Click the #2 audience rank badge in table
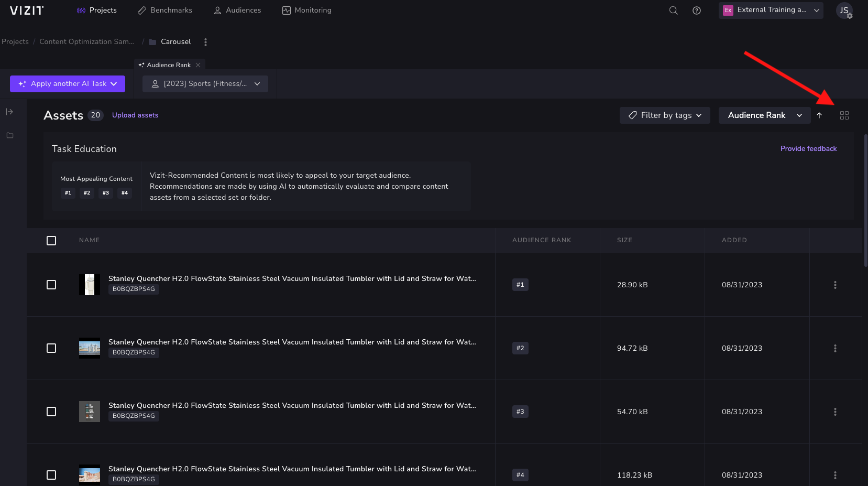The image size is (868, 486). (x=520, y=348)
